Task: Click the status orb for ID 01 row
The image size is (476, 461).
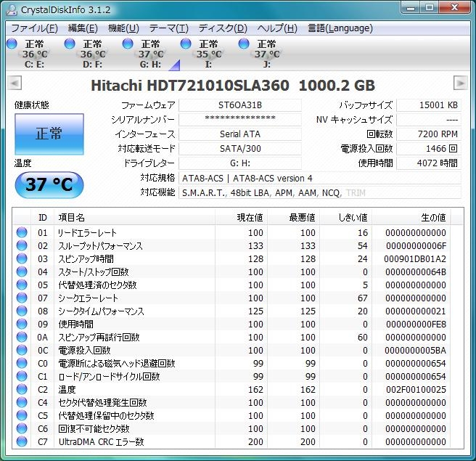Action: (x=22, y=233)
